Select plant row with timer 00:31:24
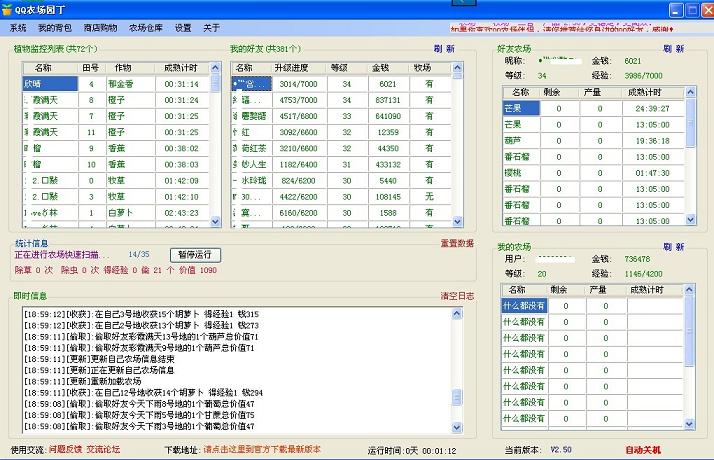The width and height of the screenshot is (714, 460). click(116, 100)
